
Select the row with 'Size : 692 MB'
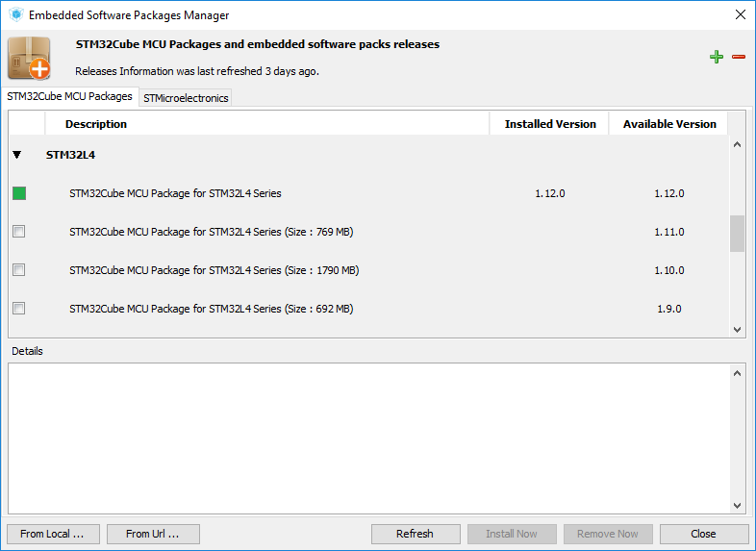click(x=367, y=309)
